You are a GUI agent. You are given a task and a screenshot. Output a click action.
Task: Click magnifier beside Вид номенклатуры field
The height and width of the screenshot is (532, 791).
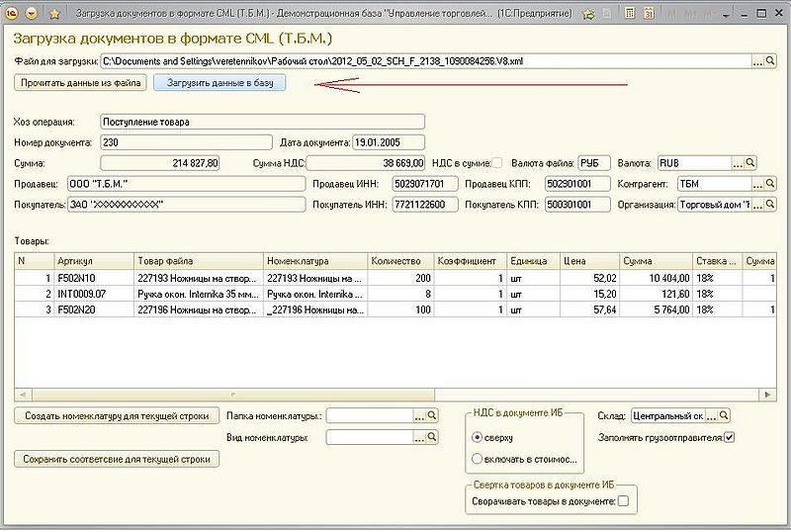(432, 437)
